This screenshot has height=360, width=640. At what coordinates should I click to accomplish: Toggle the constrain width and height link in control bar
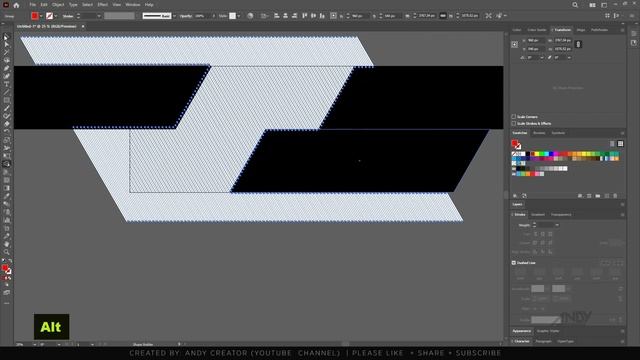442,16
